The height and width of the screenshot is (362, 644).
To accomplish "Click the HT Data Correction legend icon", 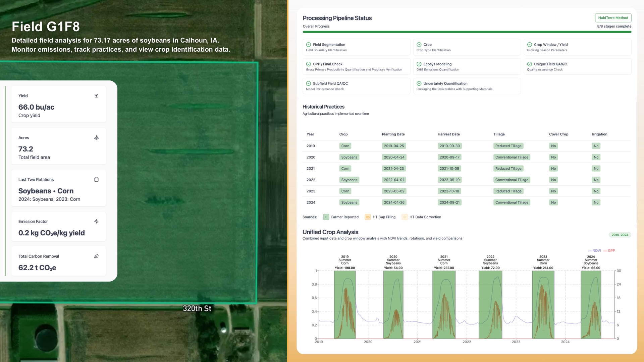I will coord(405,217).
